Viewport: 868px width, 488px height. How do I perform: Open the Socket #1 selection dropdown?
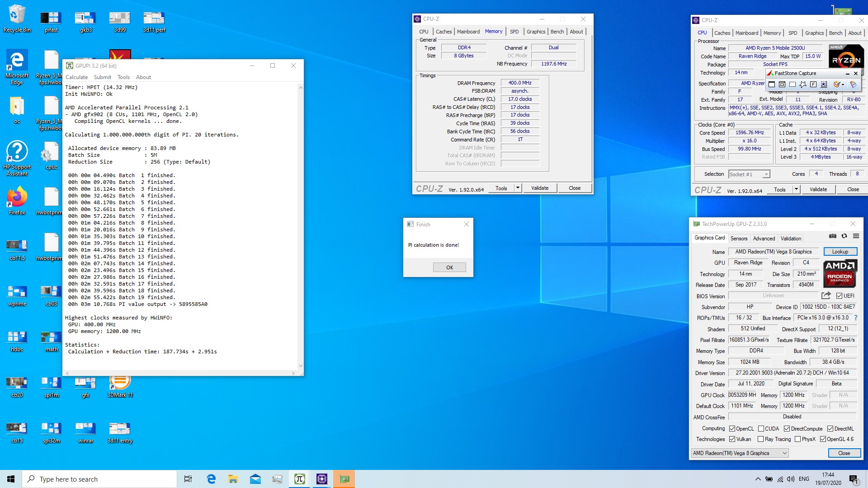click(749, 174)
